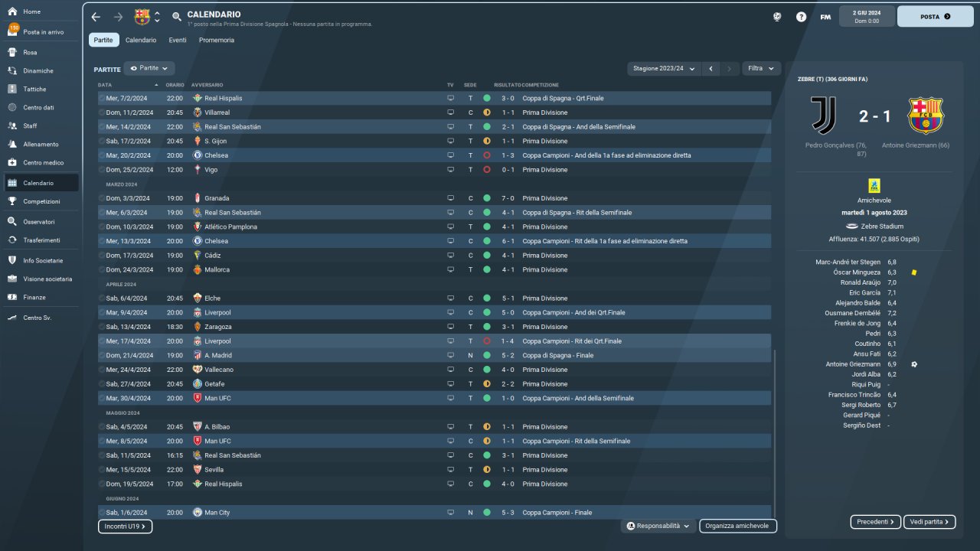This screenshot has width=980, height=551.
Task: Open the Filtra dropdown
Action: tap(762, 68)
